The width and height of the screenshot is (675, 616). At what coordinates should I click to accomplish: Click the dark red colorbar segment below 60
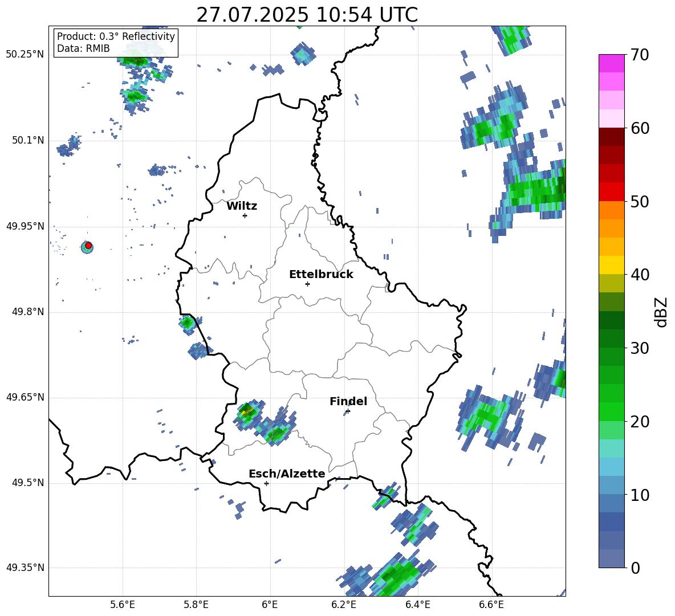click(x=611, y=137)
